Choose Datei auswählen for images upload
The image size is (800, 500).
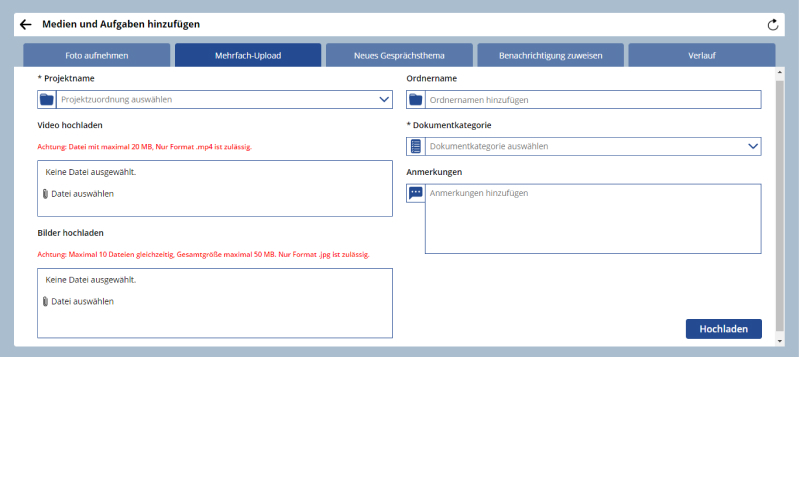click(82, 302)
